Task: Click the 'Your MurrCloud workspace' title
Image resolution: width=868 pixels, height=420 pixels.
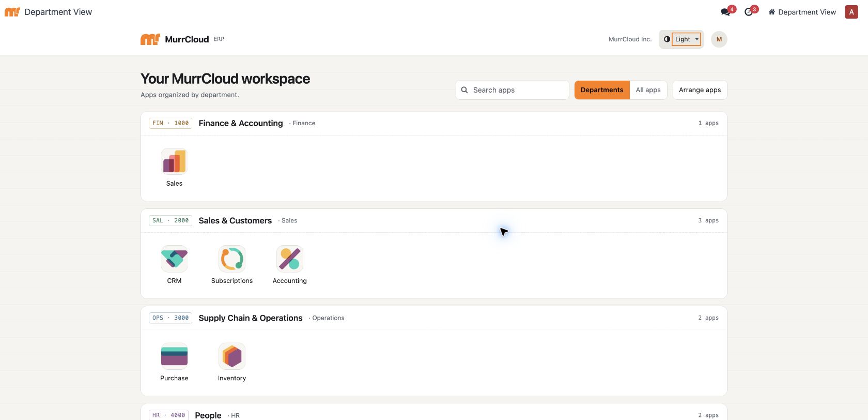Action: point(225,79)
